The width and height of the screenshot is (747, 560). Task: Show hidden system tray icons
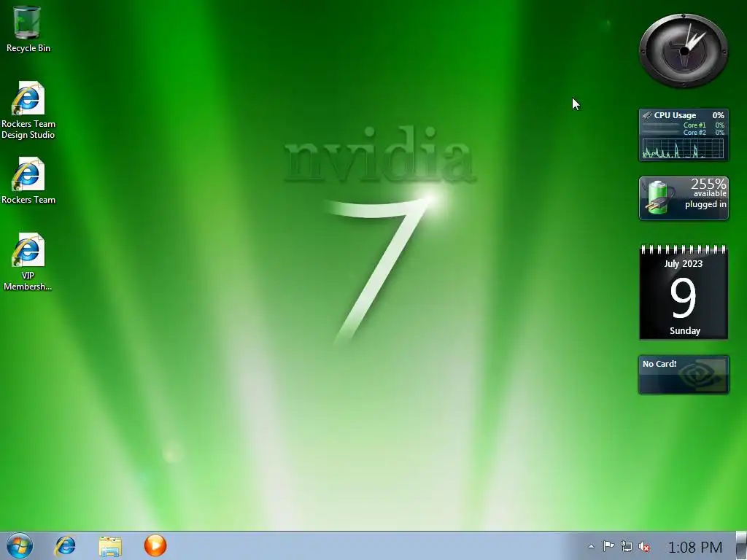pos(591,547)
